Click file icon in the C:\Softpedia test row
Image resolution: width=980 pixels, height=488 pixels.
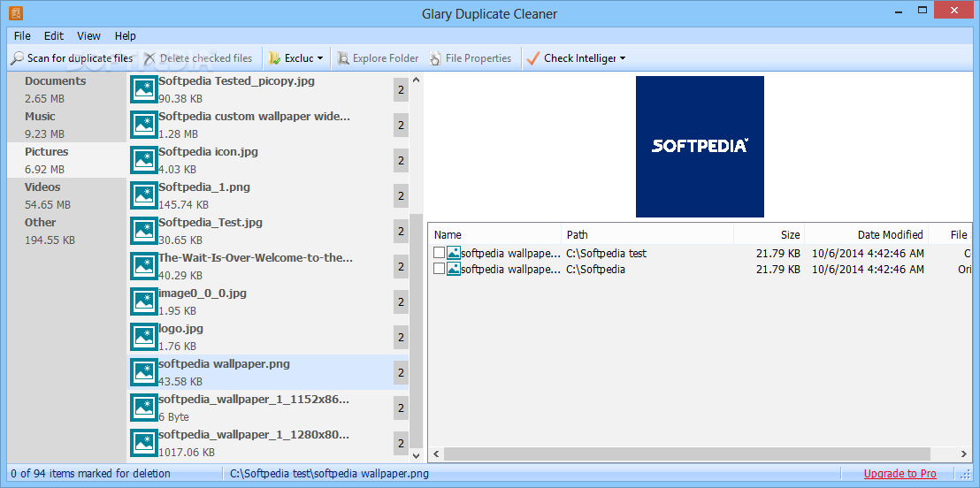pos(454,254)
